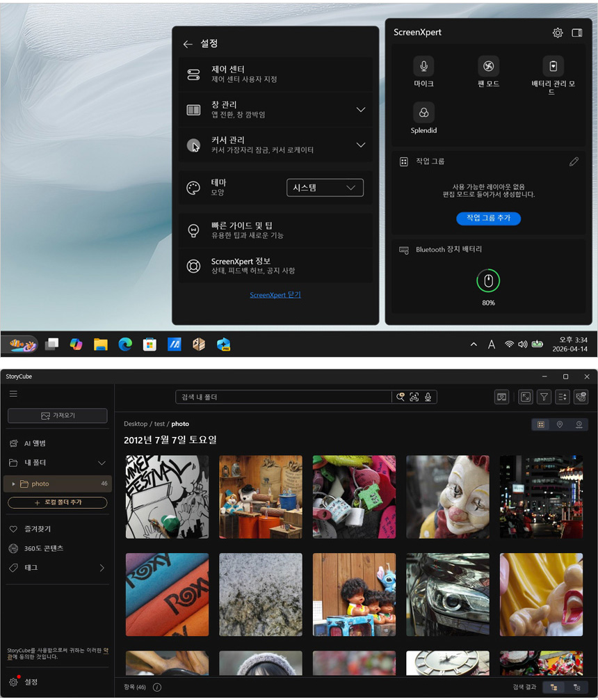Open 제어 센터 settings entry
The width and height of the screenshot is (598, 700).
point(275,74)
